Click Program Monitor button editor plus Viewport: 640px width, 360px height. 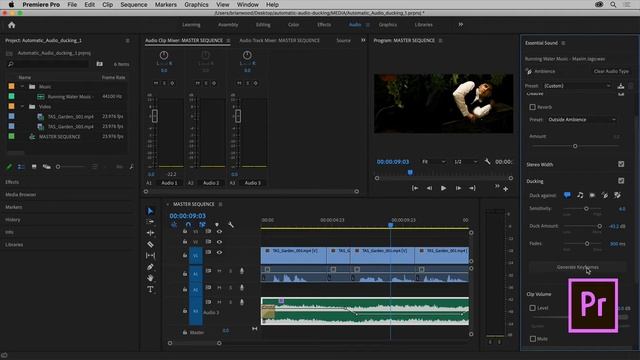click(x=506, y=189)
